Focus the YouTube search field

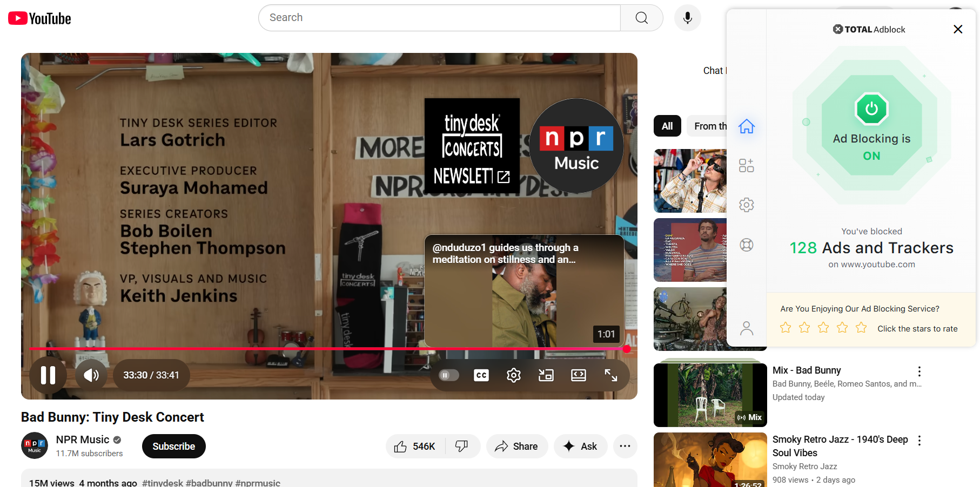(439, 18)
